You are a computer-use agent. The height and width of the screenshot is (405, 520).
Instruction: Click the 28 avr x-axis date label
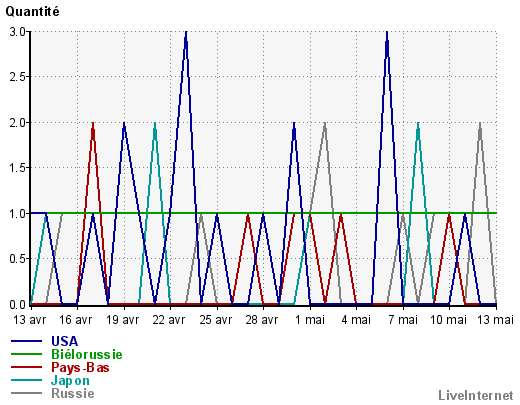[x=262, y=320]
